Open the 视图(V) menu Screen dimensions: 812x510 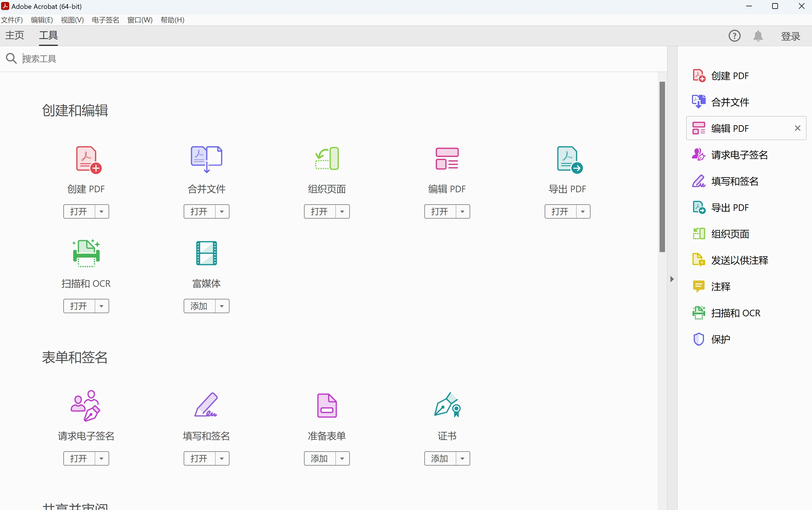(72, 20)
